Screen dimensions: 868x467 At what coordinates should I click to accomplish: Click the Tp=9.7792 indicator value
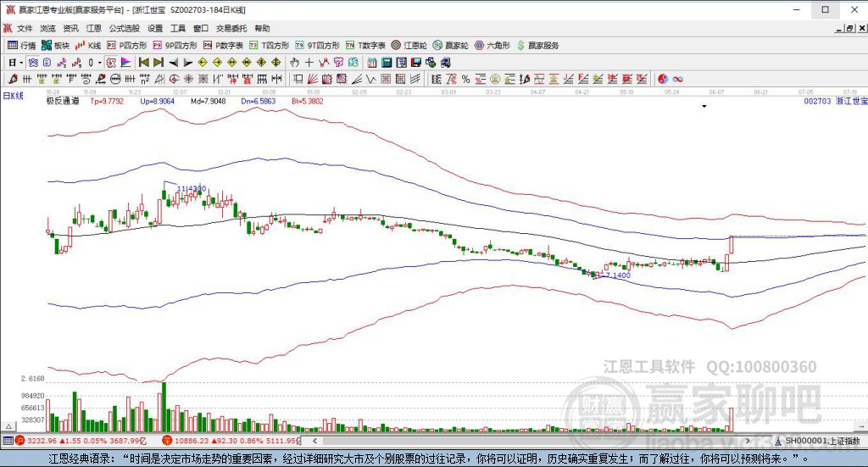pyautogui.click(x=107, y=101)
